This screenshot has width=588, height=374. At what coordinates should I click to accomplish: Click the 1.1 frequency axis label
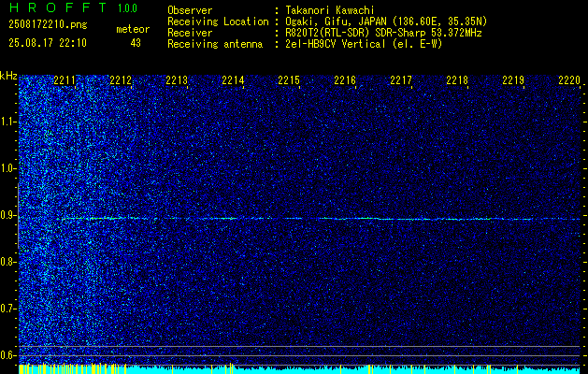tap(7, 122)
